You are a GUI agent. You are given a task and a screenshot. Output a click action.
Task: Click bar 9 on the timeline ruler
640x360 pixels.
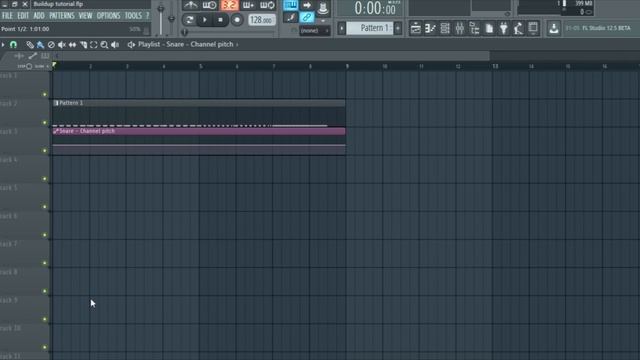coord(347,66)
